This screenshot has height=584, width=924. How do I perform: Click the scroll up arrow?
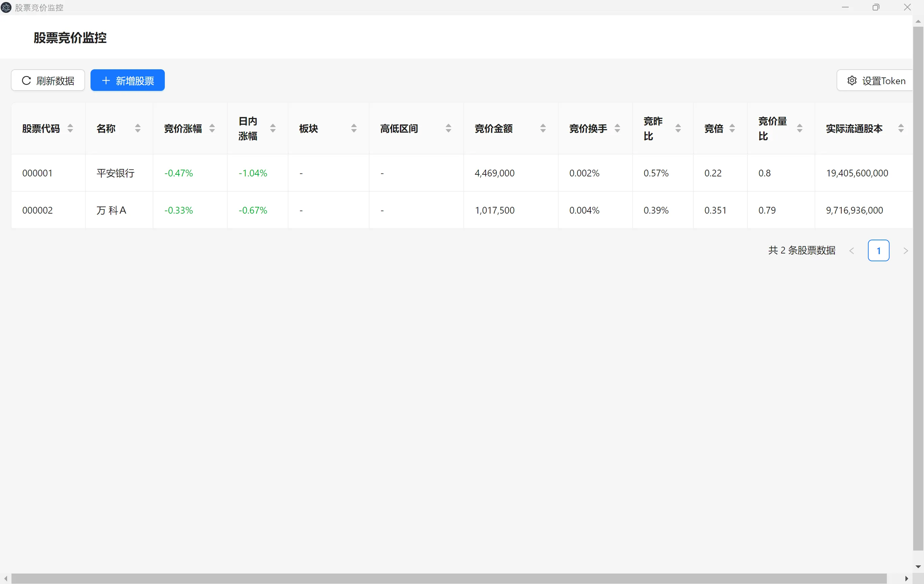(x=918, y=22)
